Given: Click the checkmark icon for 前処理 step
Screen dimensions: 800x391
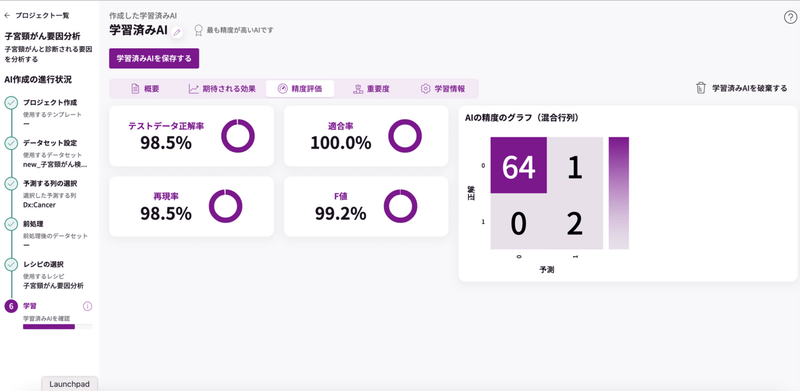Looking at the screenshot, I should (11, 224).
